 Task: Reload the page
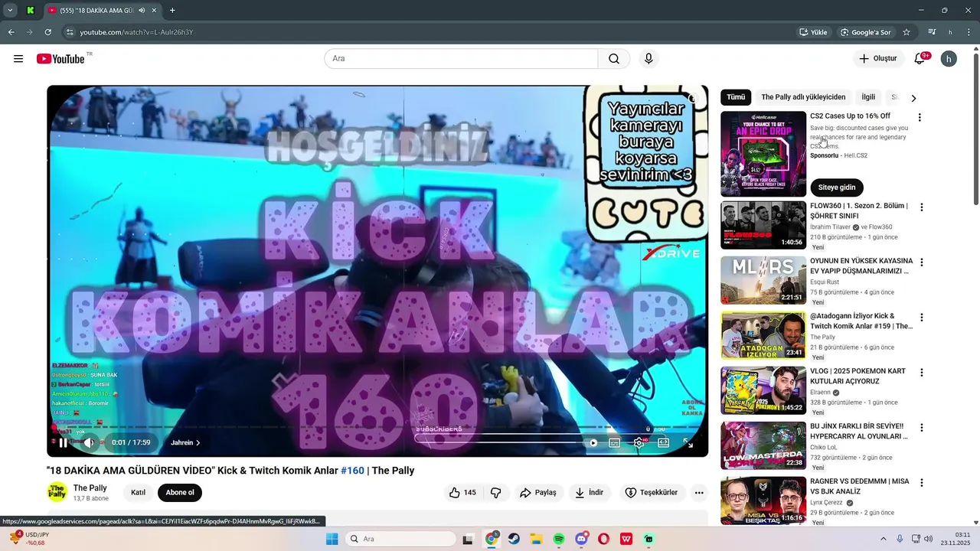tap(47, 32)
